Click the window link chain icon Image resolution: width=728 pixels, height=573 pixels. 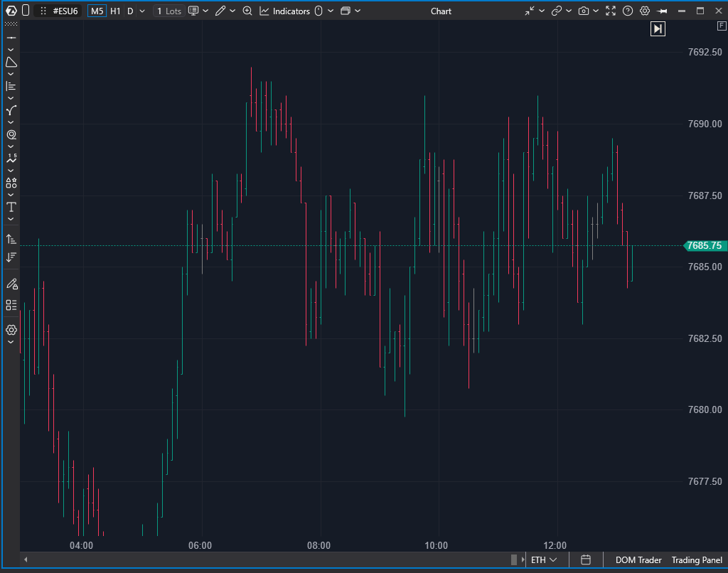[x=556, y=11]
